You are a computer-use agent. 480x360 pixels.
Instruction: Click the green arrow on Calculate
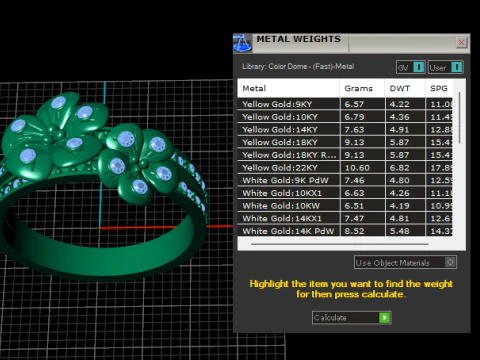pyautogui.click(x=385, y=318)
